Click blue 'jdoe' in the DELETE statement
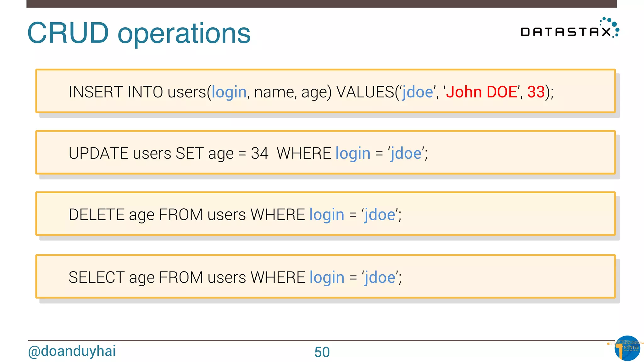The width and height of the screenshot is (644, 362). (x=380, y=215)
